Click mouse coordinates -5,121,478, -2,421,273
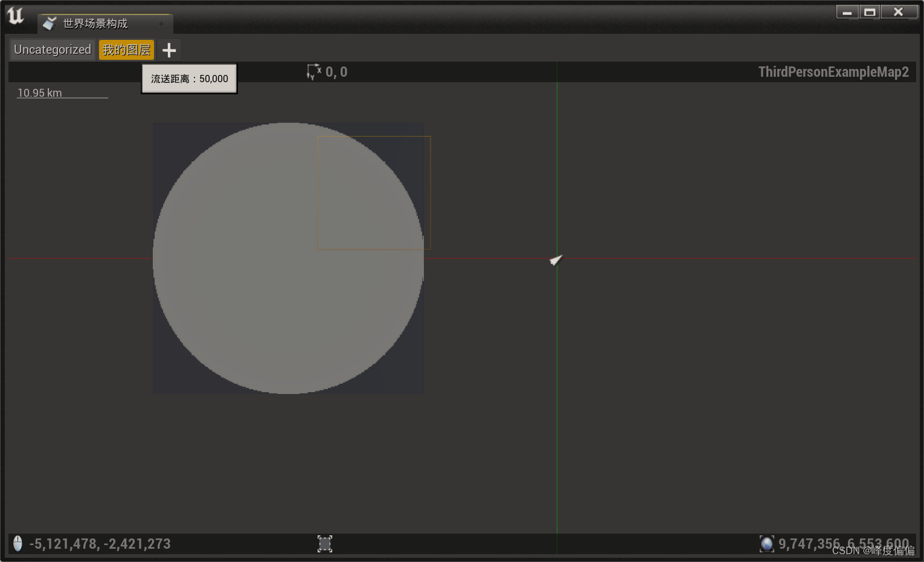The height and width of the screenshot is (562, 924). tap(100, 544)
